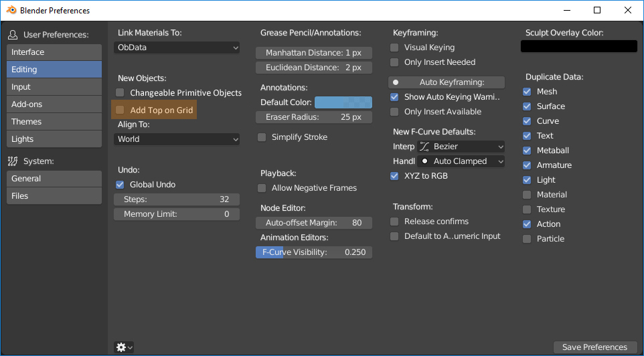Uncheck Surface duplicate data
This screenshot has height=356, width=644.
click(527, 106)
